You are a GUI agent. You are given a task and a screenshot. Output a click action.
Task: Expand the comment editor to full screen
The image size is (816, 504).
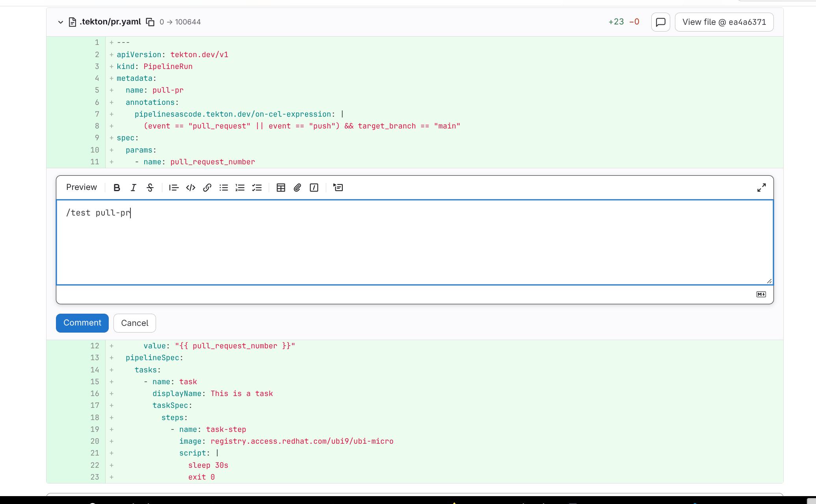761,187
